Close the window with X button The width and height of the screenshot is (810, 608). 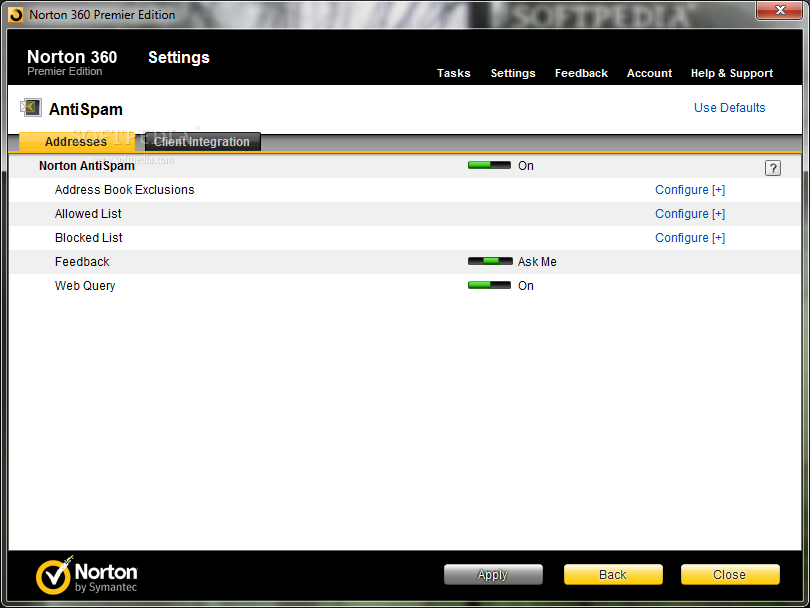780,10
